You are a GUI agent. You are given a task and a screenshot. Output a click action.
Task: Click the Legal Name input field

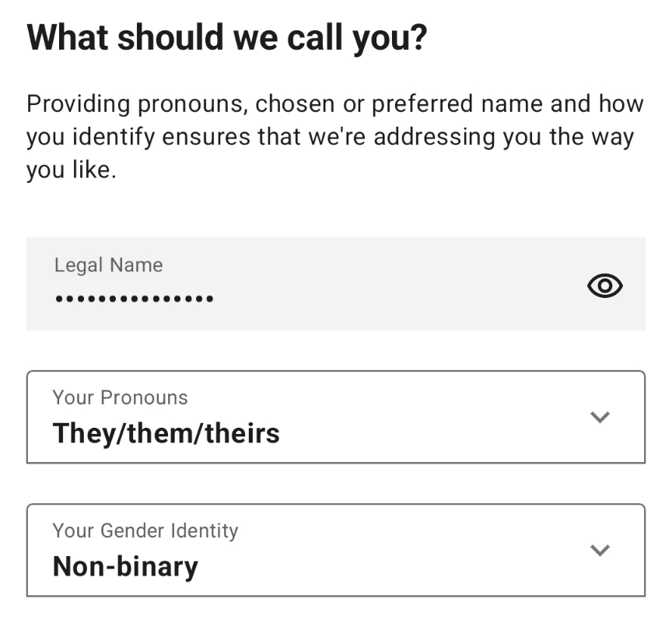point(311,284)
